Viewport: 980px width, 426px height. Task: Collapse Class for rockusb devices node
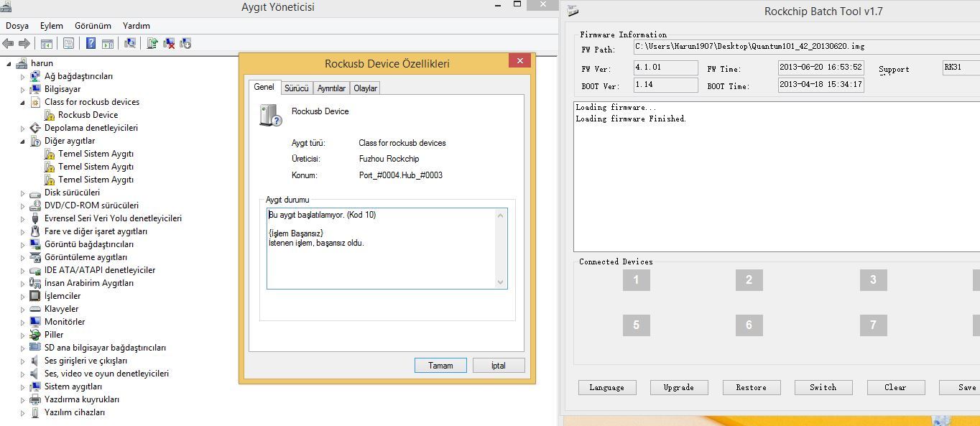23,103
